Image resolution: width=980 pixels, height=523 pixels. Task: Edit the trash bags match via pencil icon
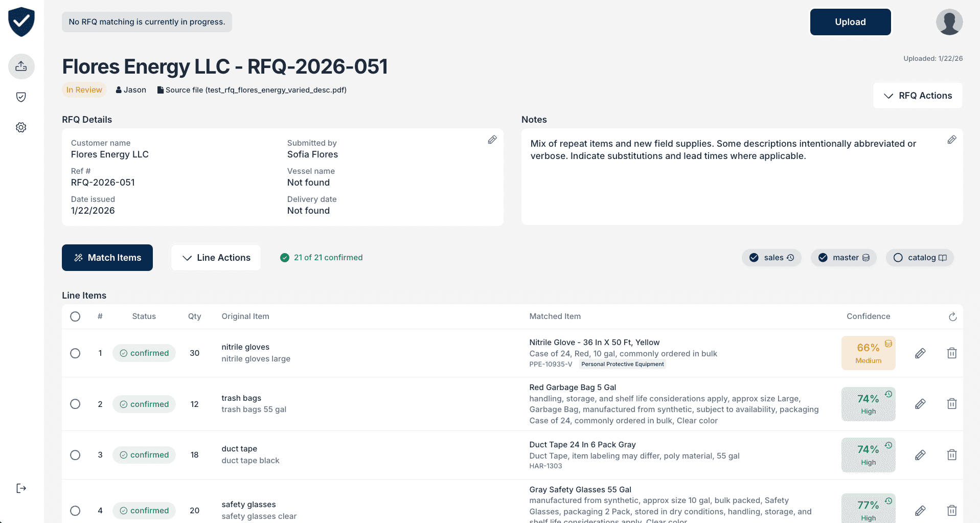[x=920, y=404]
